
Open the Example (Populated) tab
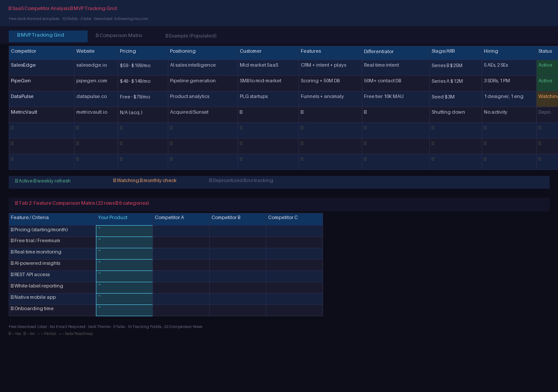coord(191,36)
